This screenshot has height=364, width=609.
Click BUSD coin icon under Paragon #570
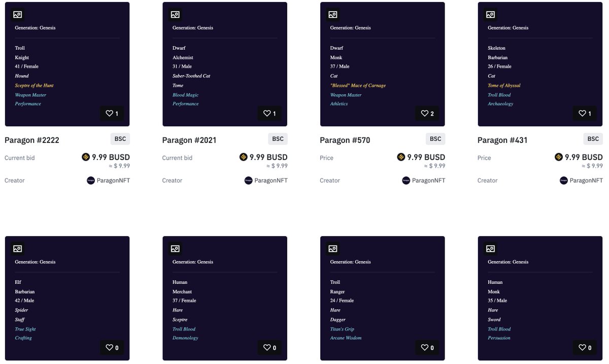(401, 157)
